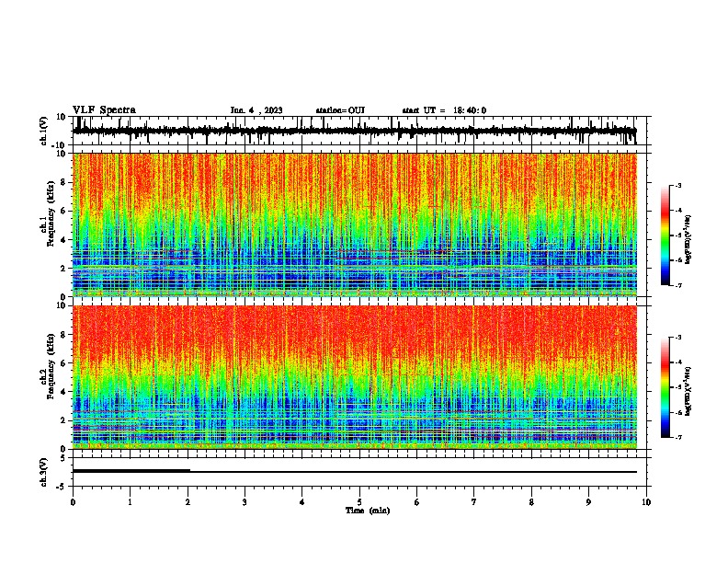Click the 'ch.1(V)' axis label
The height and width of the screenshot is (563, 728).
tap(44, 131)
